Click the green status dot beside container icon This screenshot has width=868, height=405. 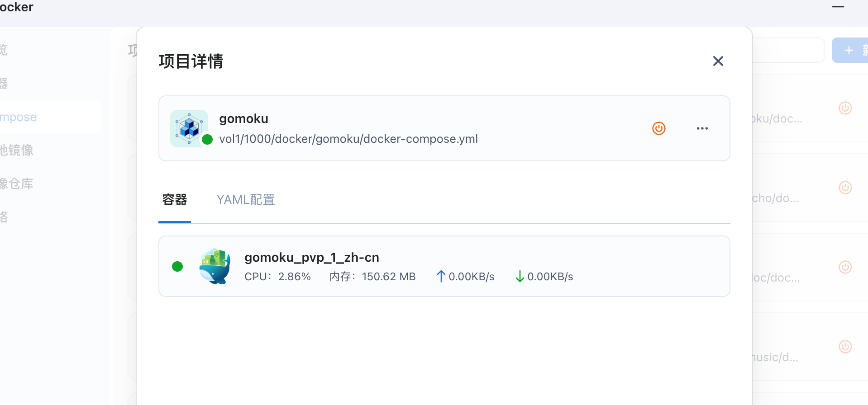[177, 267]
